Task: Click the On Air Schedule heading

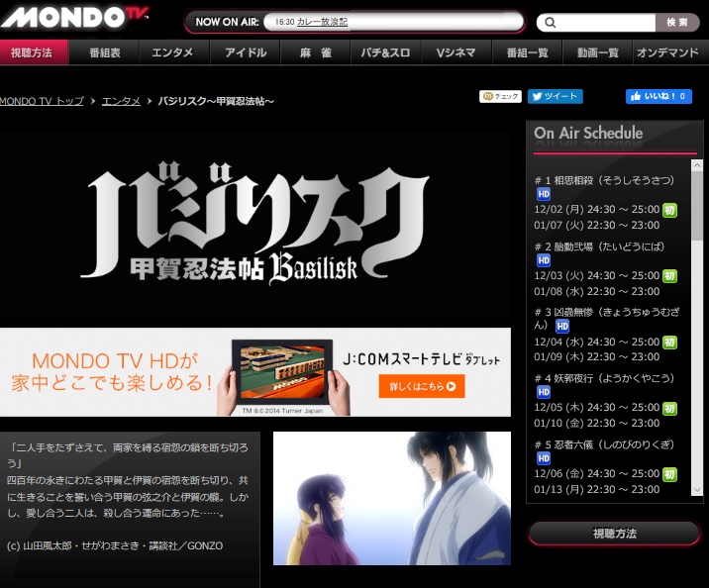Action: click(x=588, y=133)
